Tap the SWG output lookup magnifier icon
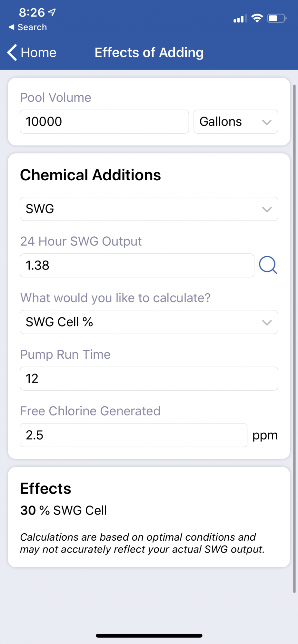Image resolution: width=298 pixels, height=644 pixels. 268,265
